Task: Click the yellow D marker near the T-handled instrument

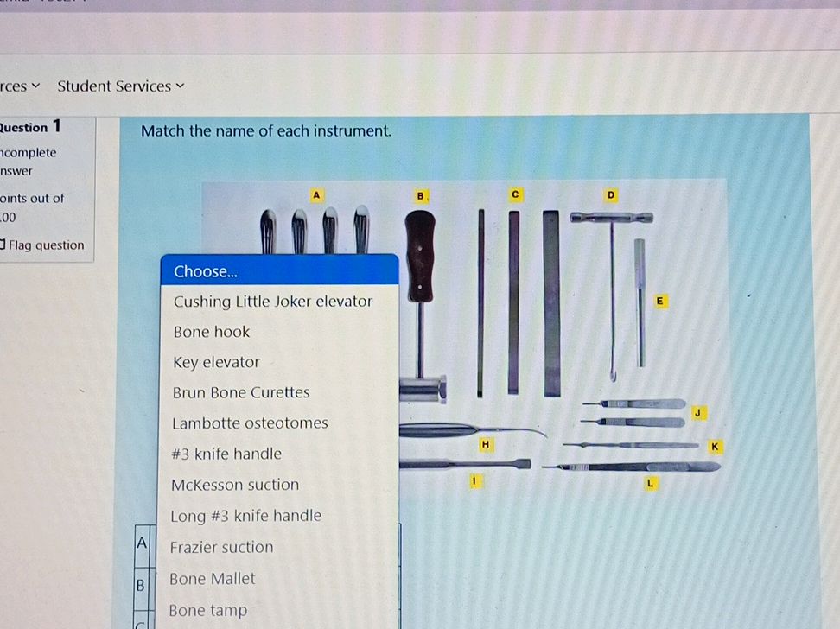Action: [x=610, y=195]
